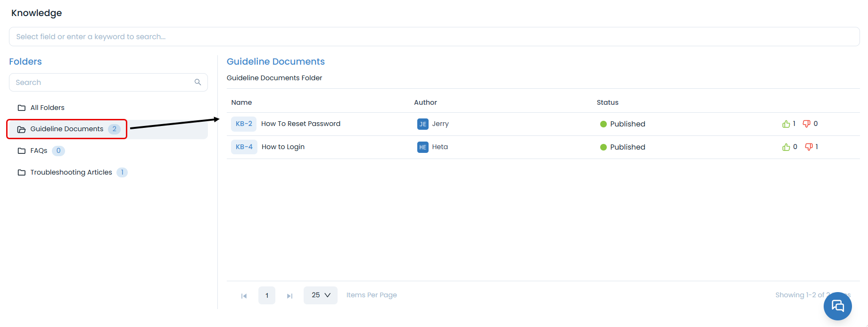Click the folder search magnifier icon
This screenshot has width=868, height=327.
pyautogui.click(x=198, y=82)
